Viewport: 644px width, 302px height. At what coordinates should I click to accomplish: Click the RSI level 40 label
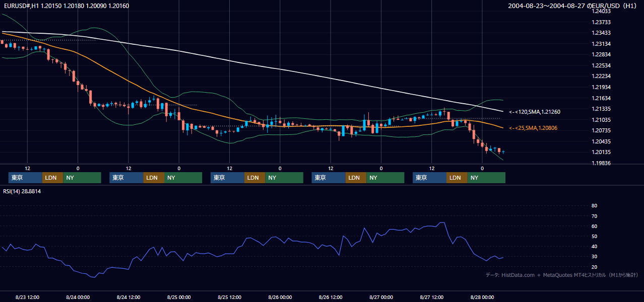(x=594, y=247)
